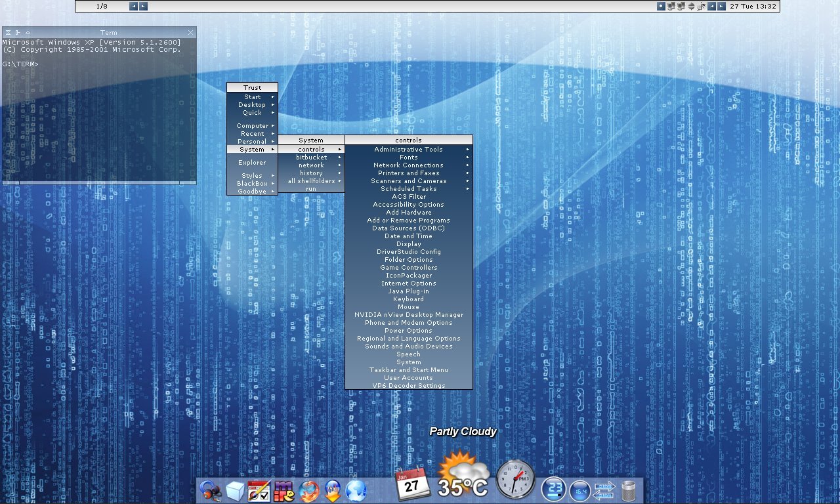Expand the Quick submenu

pos(252,113)
